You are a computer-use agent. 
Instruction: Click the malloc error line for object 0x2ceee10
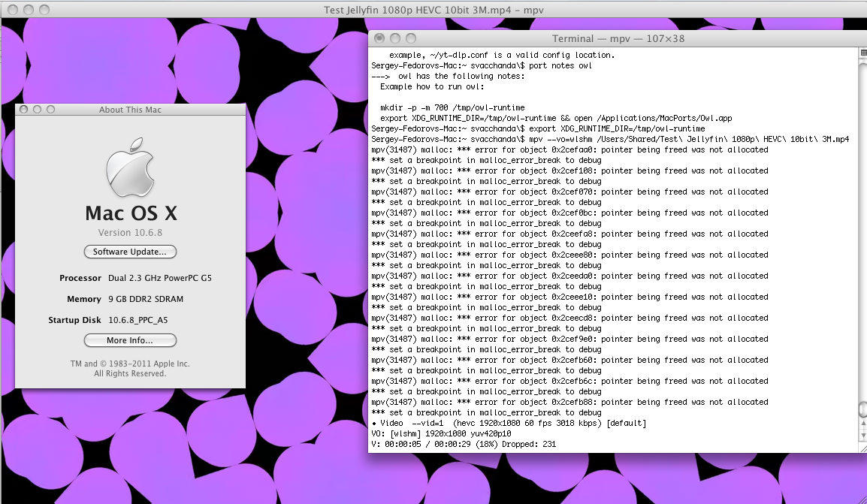coord(569,297)
